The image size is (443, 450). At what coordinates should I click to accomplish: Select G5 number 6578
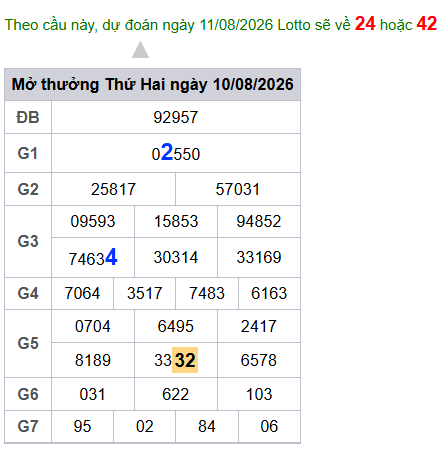pyautogui.click(x=259, y=360)
